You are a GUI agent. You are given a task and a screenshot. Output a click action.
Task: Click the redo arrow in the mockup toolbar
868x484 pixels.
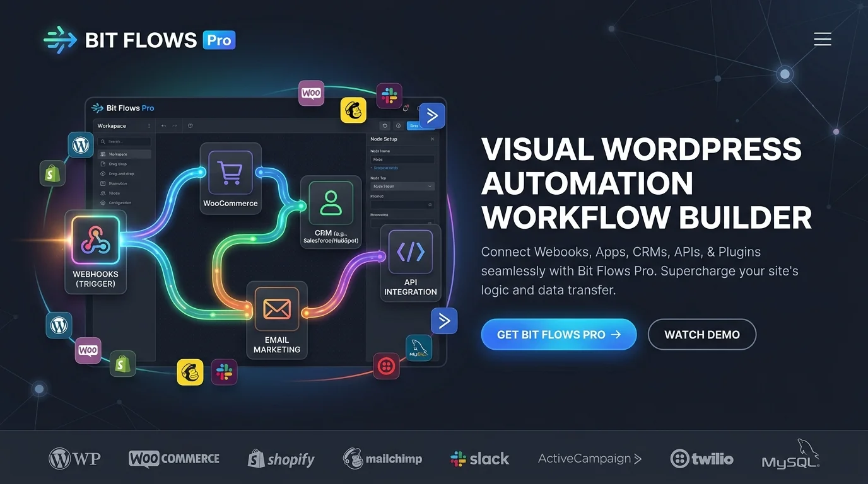pyautogui.click(x=175, y=126)
